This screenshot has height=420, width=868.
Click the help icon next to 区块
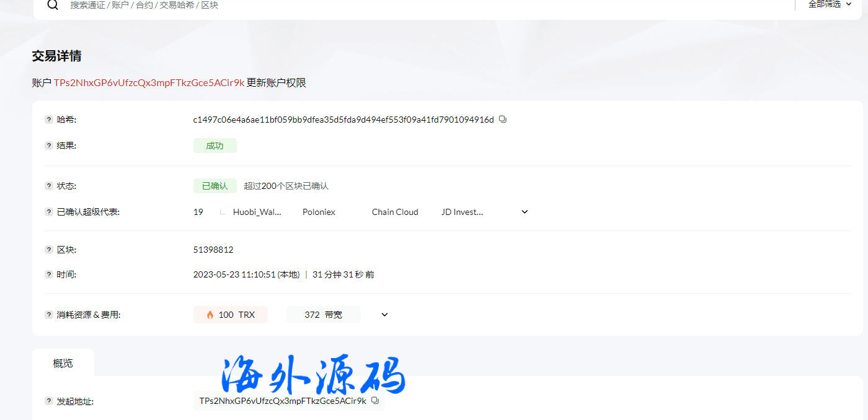48,249
